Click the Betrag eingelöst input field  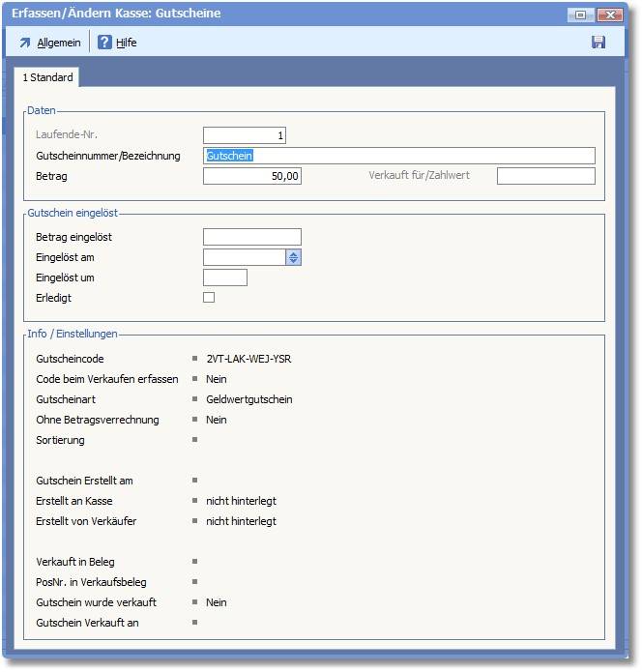252,237
